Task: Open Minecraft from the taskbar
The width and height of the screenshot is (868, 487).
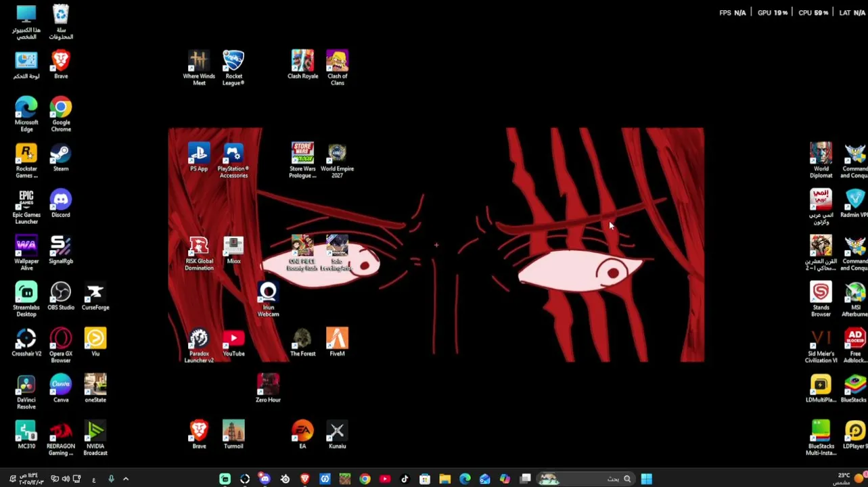Action: pos(345,479)
